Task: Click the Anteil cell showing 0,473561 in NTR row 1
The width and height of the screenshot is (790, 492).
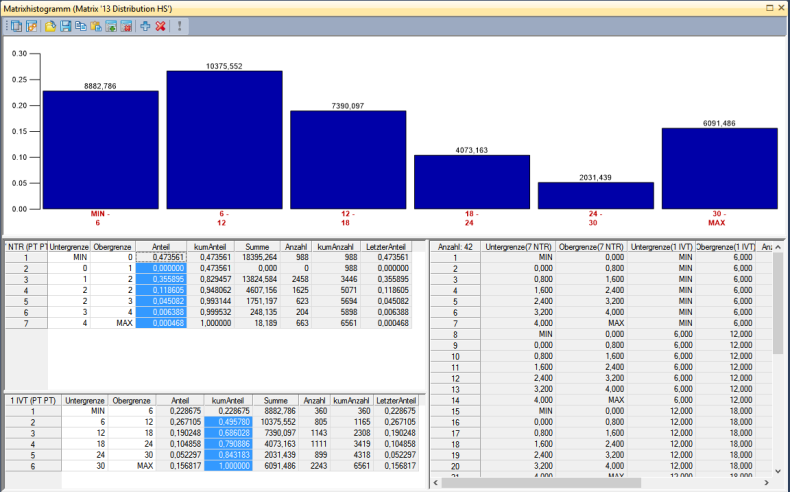Action: (161, 257)
